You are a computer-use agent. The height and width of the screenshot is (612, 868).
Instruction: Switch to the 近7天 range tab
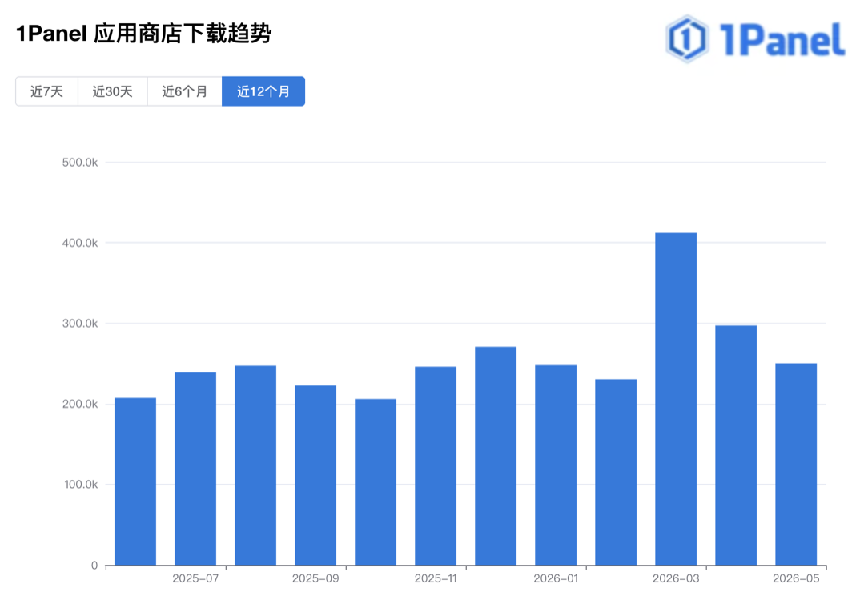(x=47, y=91)
